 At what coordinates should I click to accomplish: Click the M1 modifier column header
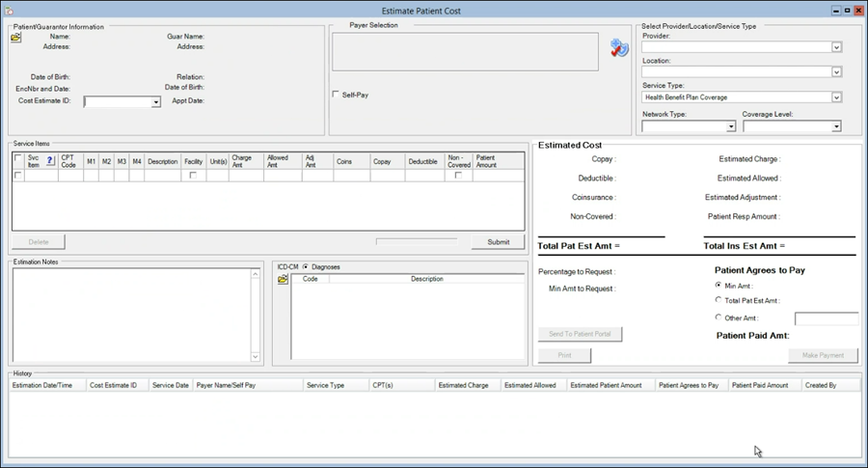[91, 161]
